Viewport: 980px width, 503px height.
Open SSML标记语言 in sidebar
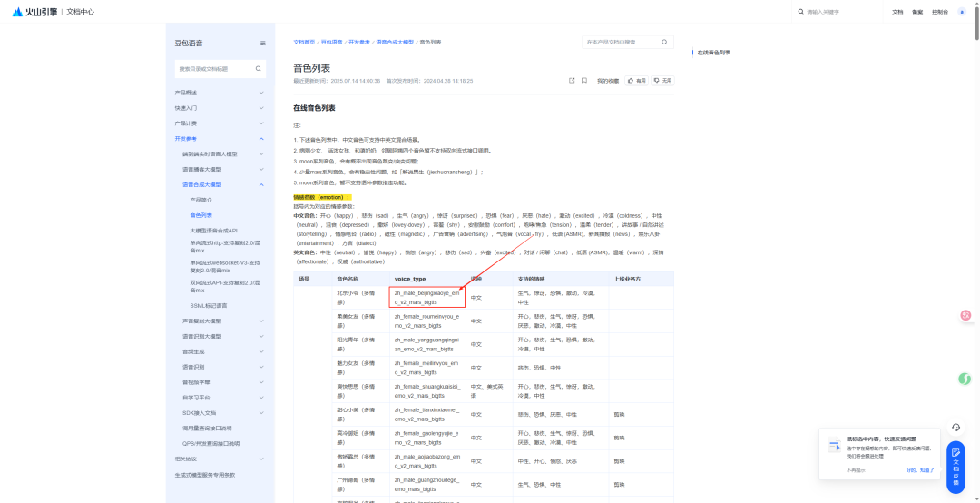click(x=208, y=306)
